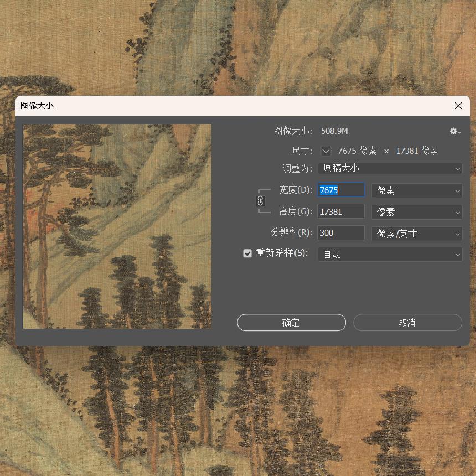Viewport: 476px width, 476px height.
Task: Open the 宽度 unit dropdown
Action: click(416, 190)
